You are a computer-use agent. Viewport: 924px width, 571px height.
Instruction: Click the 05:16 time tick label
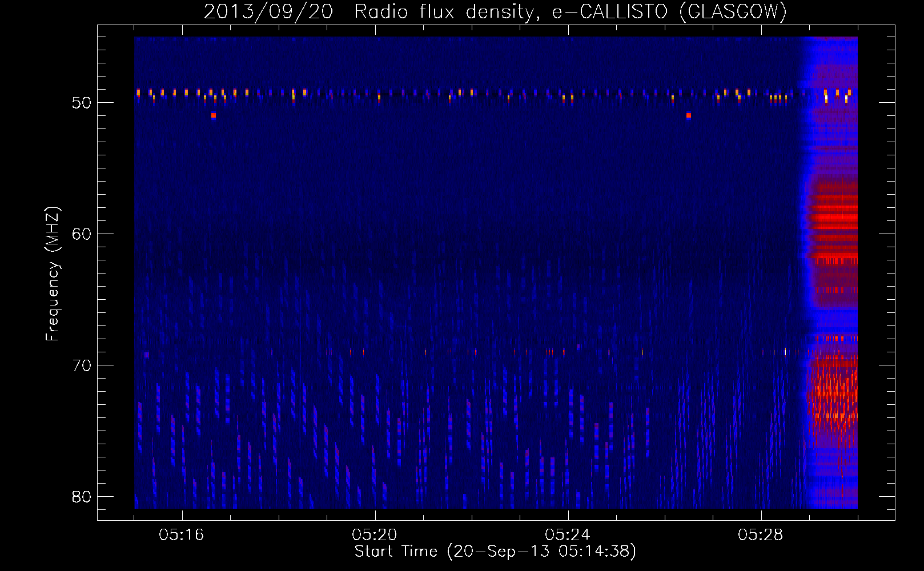pyautogui.click(x=182, y=535)
